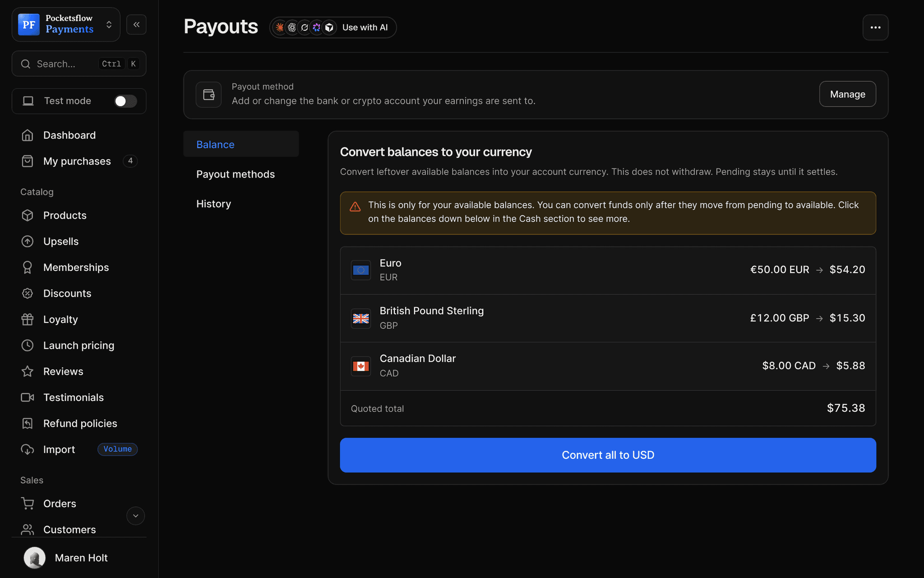This screenshot has width=924, height=578.
Task: Click the ChatGPT swirl AI icon
Action: coord(292,28)
